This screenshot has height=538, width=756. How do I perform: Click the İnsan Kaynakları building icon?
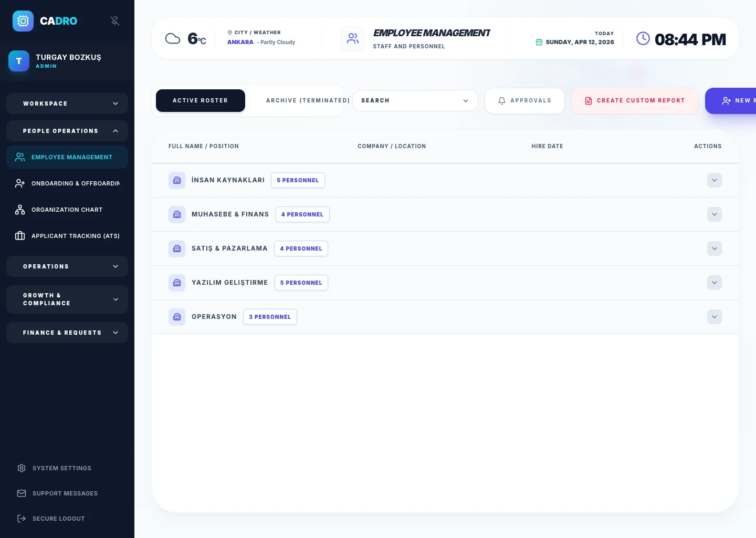pyautogui.click(x=177, y=180)
